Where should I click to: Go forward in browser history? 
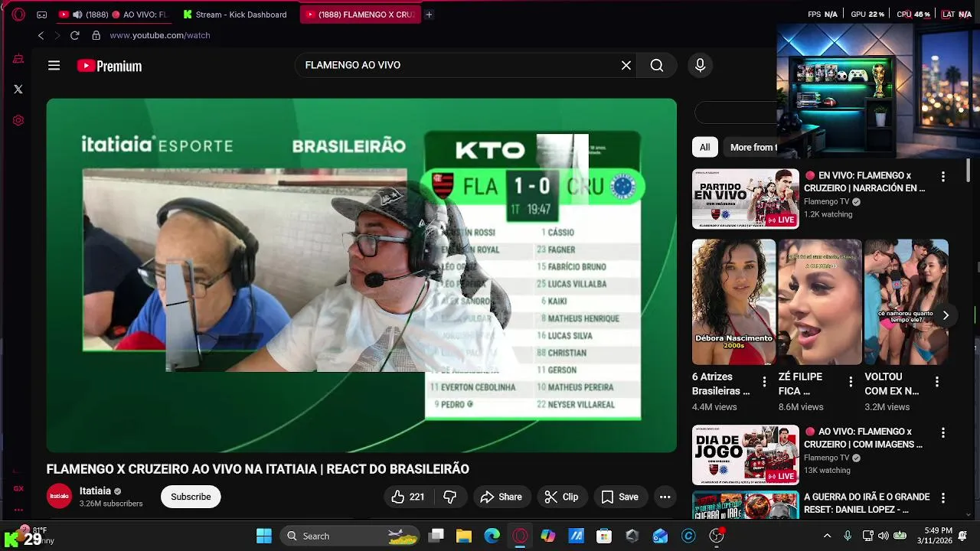click(x=57, y=35)
